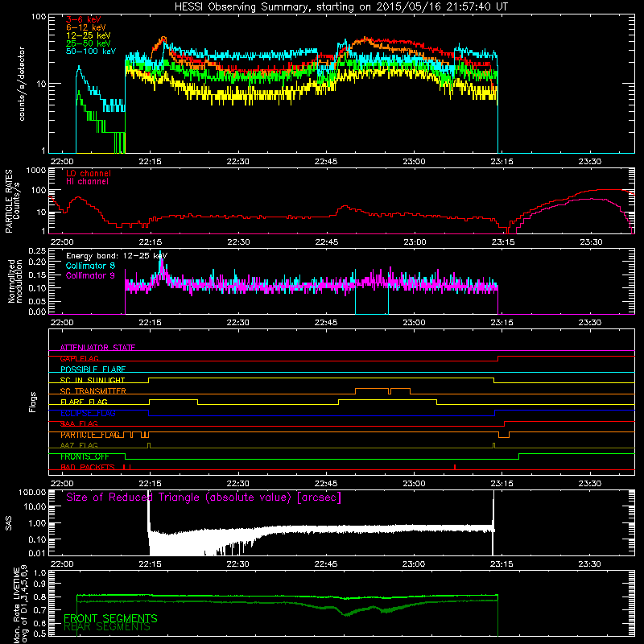Click the SC_IN_SUNLIGHT flag label
The height and width of the screenshot is (644, 644).
tap(93, 380)
